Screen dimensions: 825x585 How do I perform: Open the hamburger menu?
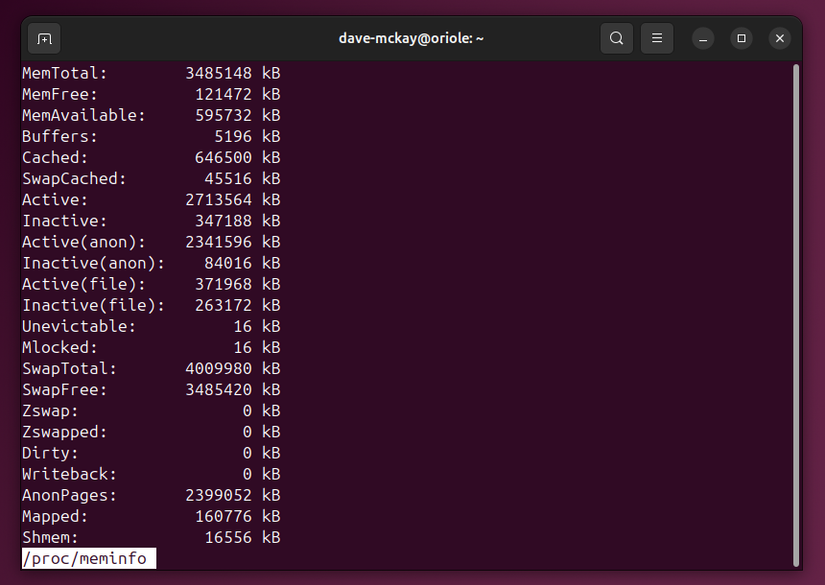[657, 37]
